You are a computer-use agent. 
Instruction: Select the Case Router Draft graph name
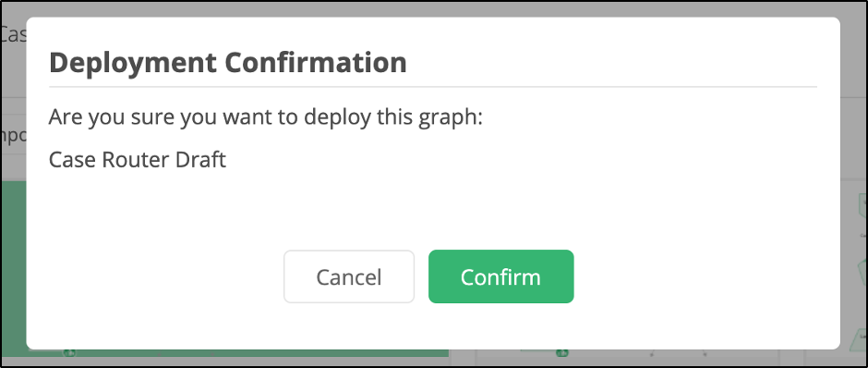click(138, 160)
